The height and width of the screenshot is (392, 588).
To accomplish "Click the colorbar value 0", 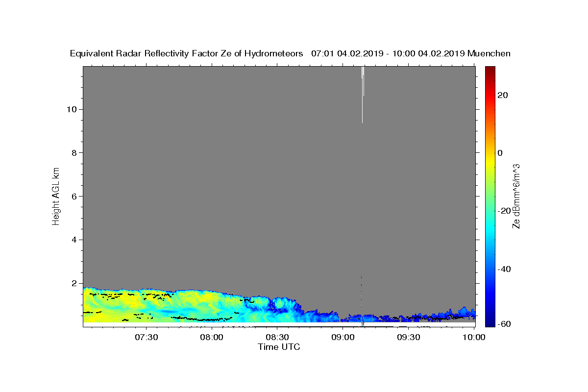I will [500, 153].
